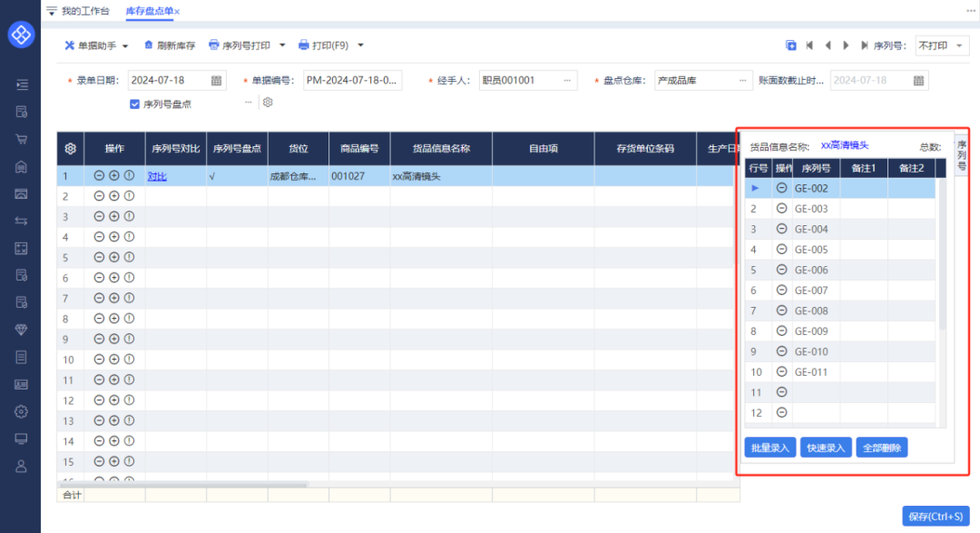Uncheck the 序列号盘点 checkbox
This screenshot has height=533, width=980.
[x=135, y=104]
